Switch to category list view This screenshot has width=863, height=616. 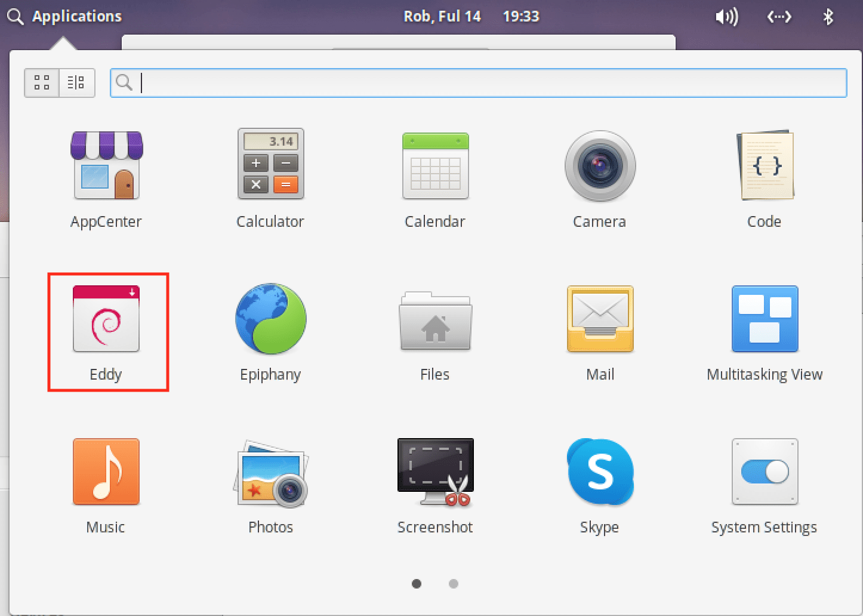point(76,82)
